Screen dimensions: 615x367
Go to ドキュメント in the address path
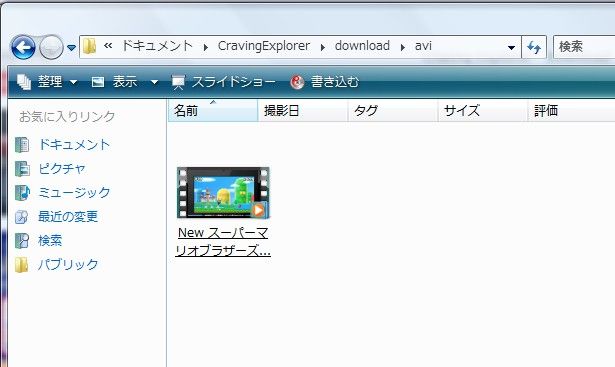(157, 46)
